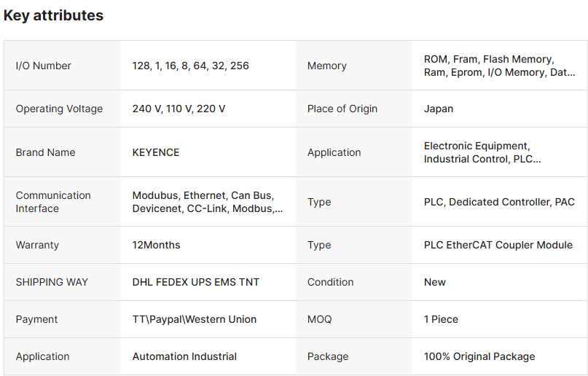Click the 100% Original Package value
The width and height of the screenshot is (588, 376).
[479, 356]
